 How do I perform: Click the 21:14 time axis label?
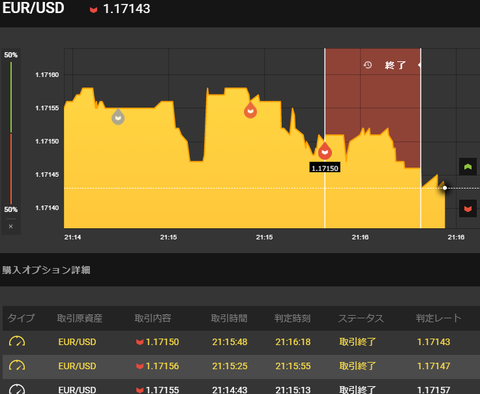point(73,237)
